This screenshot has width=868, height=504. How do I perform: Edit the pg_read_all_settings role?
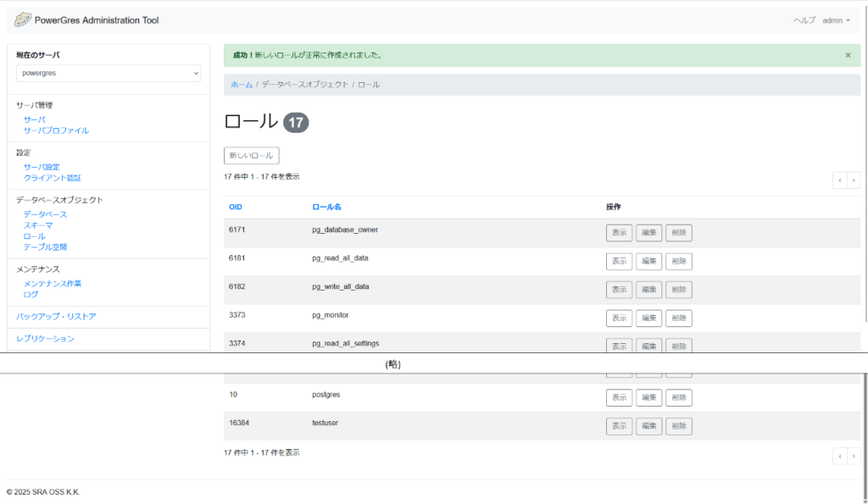click(x=648, y=346)
